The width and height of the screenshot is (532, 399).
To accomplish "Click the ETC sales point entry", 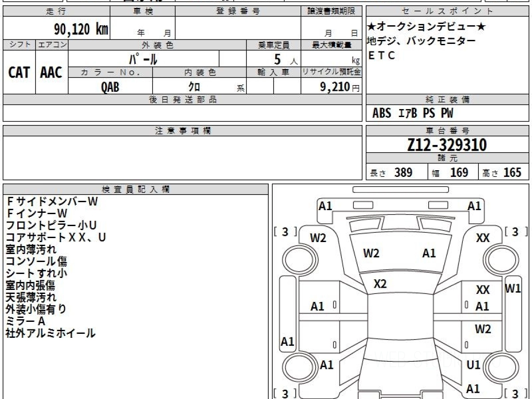I will (x=382, y=55).
